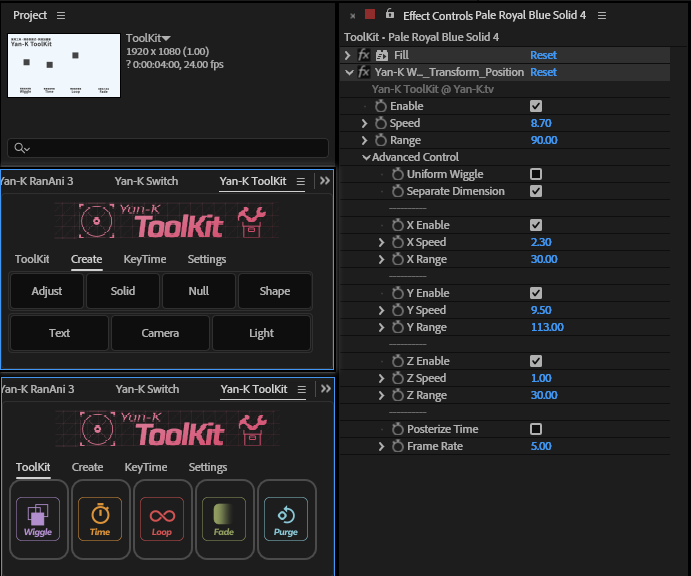
Task: Click the red label color square
Action: pos(370,14)
